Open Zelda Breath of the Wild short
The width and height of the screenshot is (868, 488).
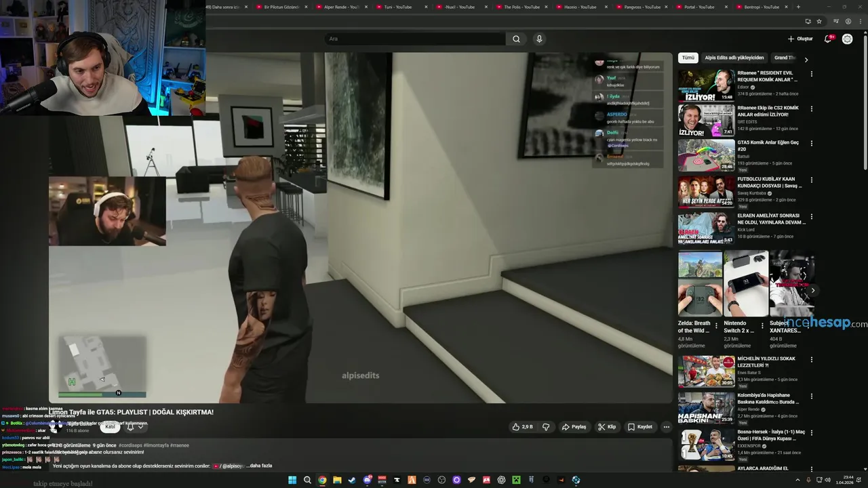(700, 284)
